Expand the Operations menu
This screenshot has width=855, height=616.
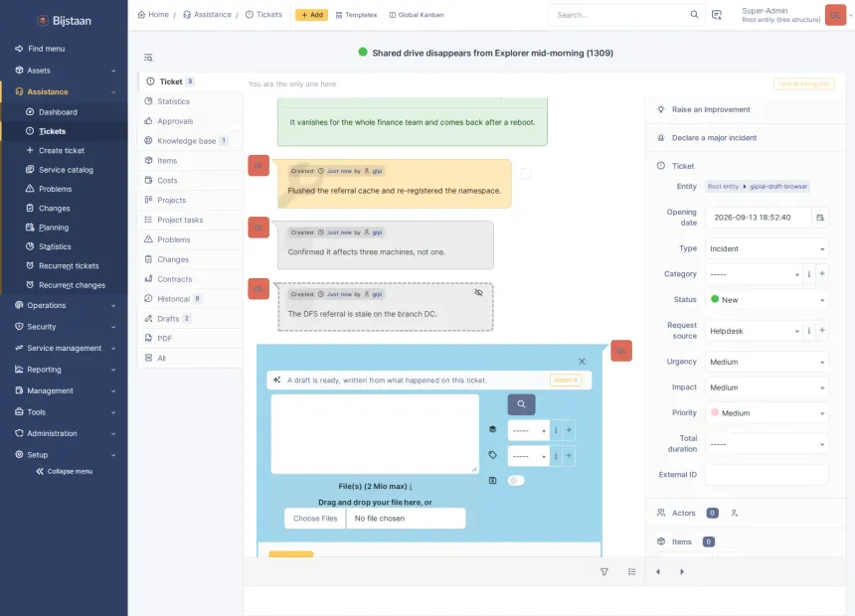(x=65, y=305)
